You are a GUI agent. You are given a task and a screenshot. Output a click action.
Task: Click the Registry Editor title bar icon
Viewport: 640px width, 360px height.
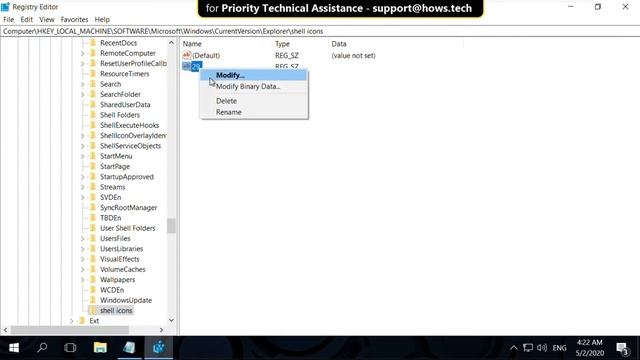[5, 7]
